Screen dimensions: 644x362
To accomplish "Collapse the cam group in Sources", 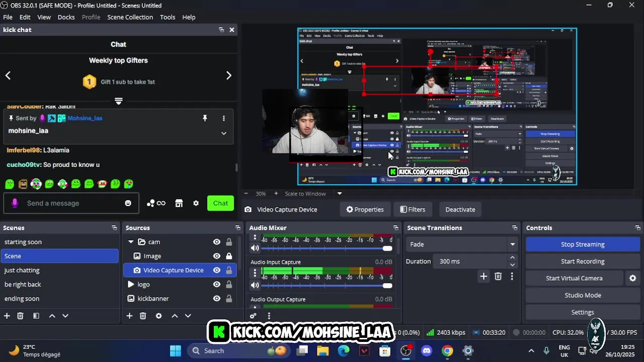I will coord(131,242).
